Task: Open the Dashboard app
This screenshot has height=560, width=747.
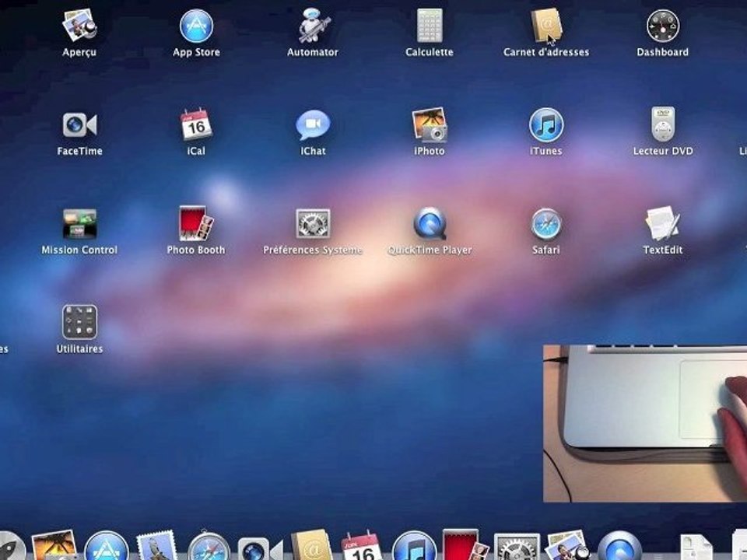Action: click(x=663, y=26)
